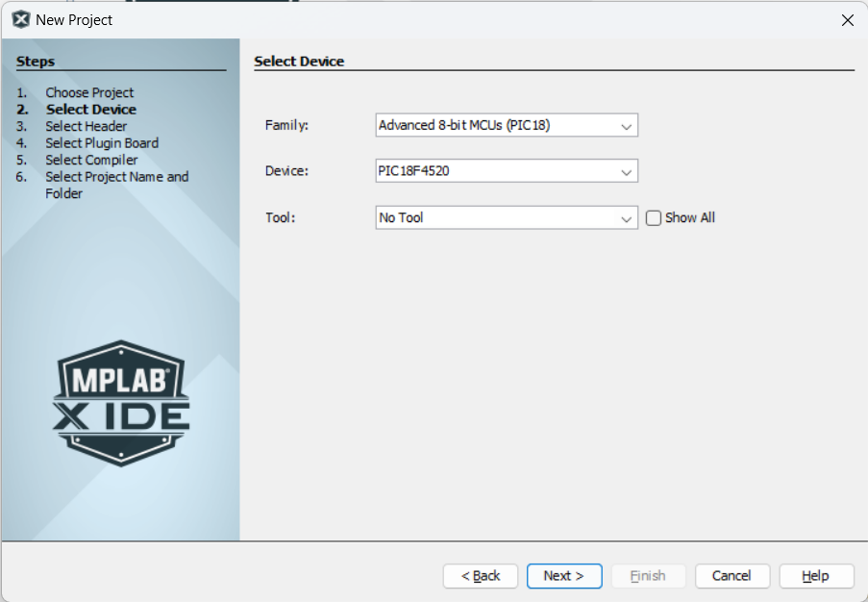Click the Select Compiler step
Image resolution: width=868 pixels, height=602 pixels.
pyautogui.click(x=91, y=160)
